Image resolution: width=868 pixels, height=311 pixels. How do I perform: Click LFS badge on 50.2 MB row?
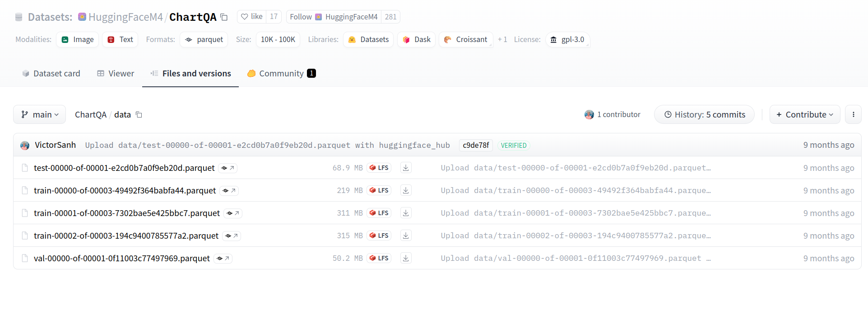click(x=379, y=258)
